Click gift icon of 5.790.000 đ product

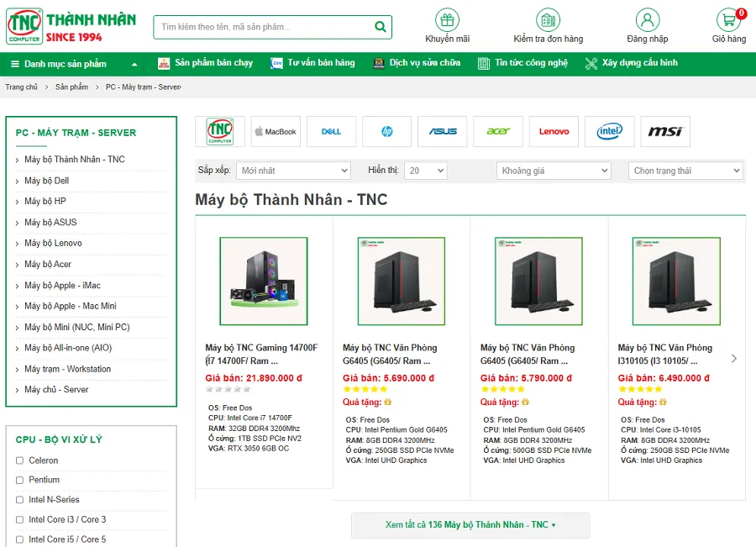coord(526,402)
